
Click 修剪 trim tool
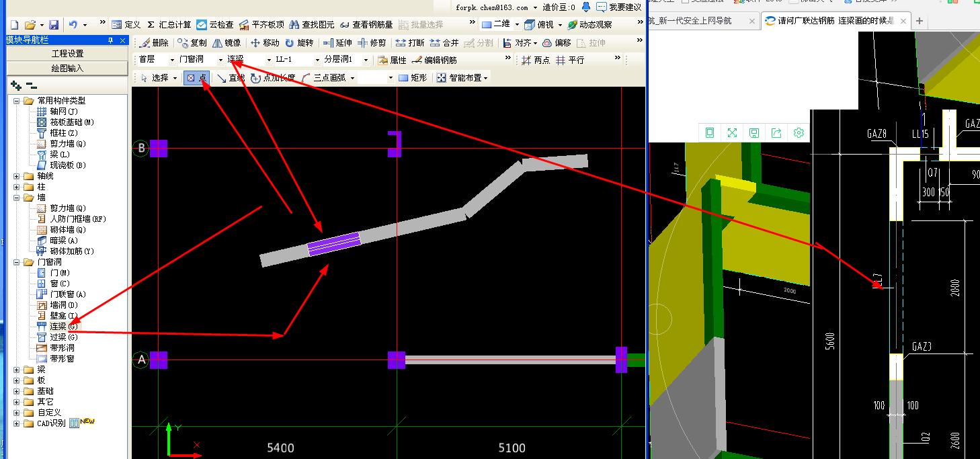coord(372,42)
